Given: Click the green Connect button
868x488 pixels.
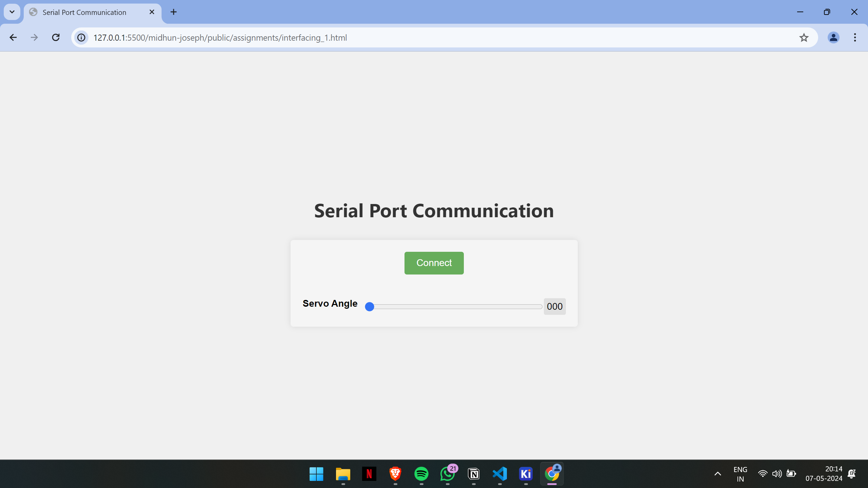Looking at the screenshot, I should click(x=434, y=263).
